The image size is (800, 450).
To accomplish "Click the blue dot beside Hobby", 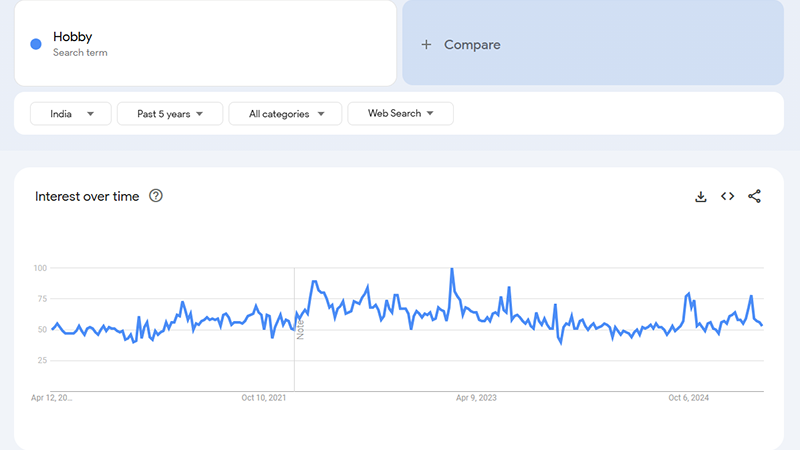I will (x=36, y=44).
